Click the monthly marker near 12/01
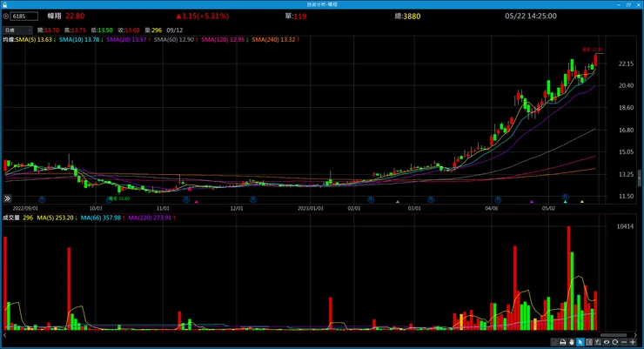The height and width of the screenshot is (349, 644). [253, 200]
